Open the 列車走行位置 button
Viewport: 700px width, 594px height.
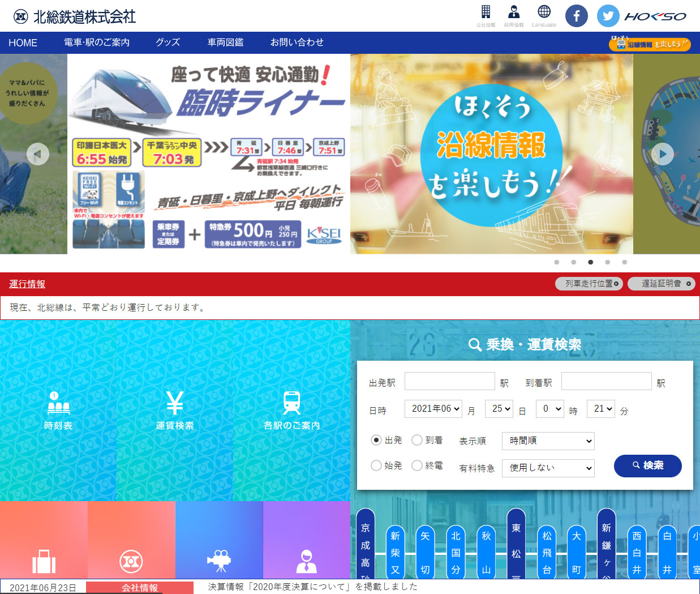(589, 284)
